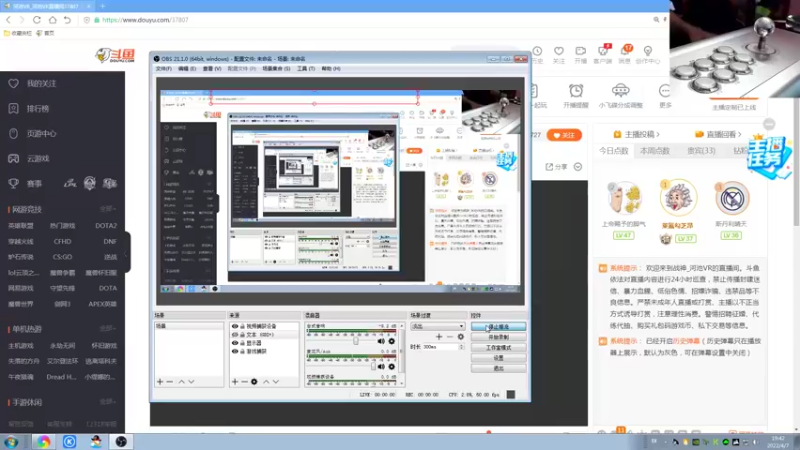Open the scene transition dropdown
This screenshot has width=800, height=450.
pos(437,326)
